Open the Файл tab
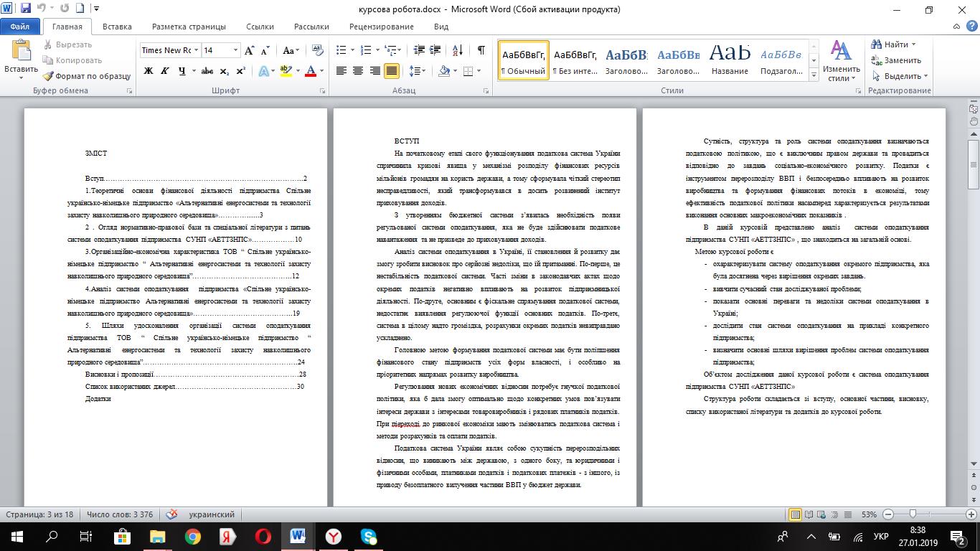 pos(20,27)
